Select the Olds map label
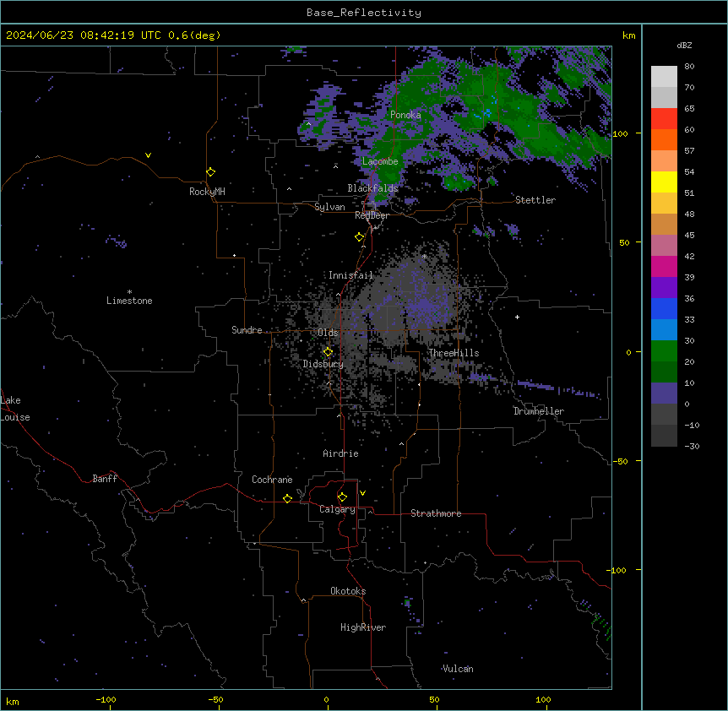This screenshot has width=728, height=711. [328, 333]
